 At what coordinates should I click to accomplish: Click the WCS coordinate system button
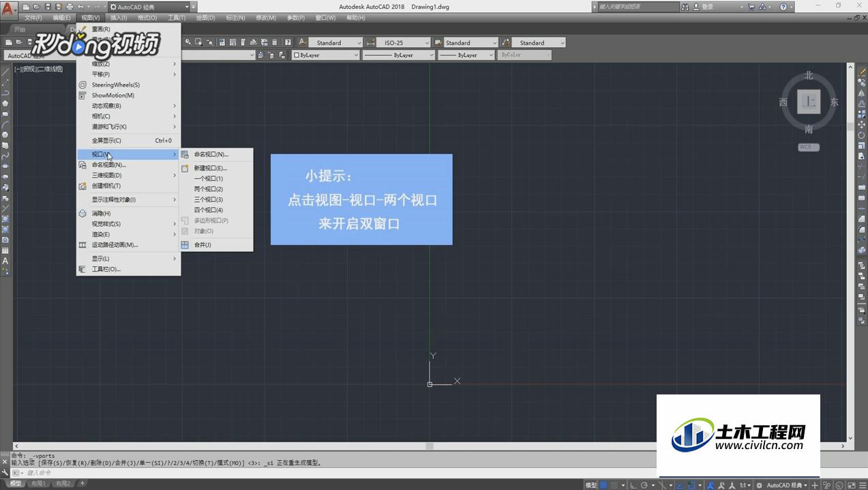click(809, 147)
